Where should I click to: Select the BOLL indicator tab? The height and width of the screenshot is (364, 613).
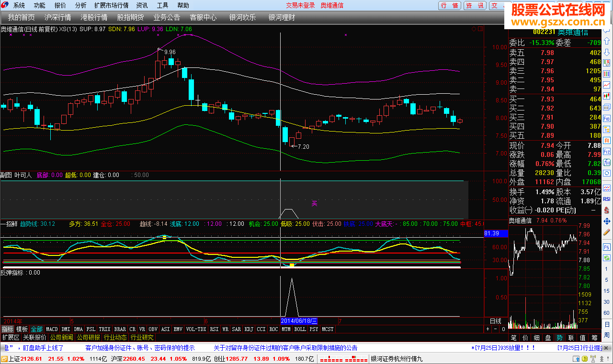[300, 329]
